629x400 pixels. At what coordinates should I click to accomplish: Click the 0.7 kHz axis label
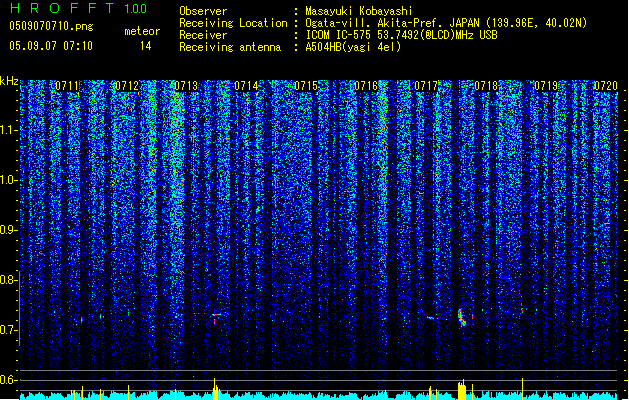pyautogui.click(x=8, y=330)
